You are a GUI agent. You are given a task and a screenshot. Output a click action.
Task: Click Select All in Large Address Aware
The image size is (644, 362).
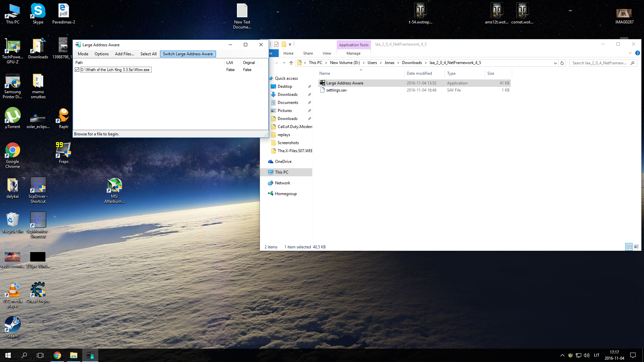[x=148, y=54]
